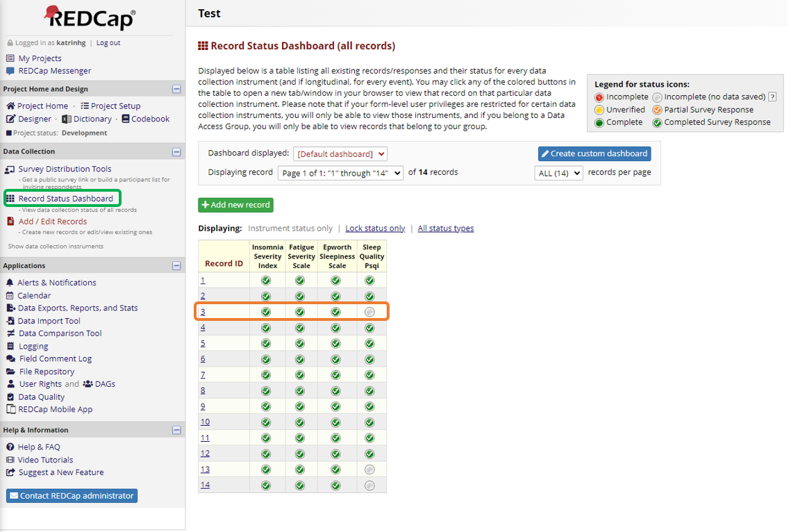
Task: Switch view to All status types
Action: pyautogui.click(x=446, y=228)
